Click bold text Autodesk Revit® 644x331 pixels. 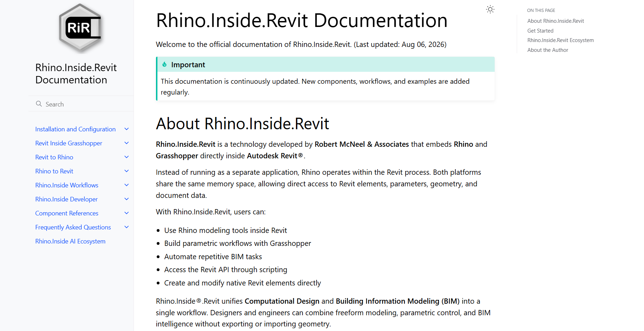click(x=275, y=156)
